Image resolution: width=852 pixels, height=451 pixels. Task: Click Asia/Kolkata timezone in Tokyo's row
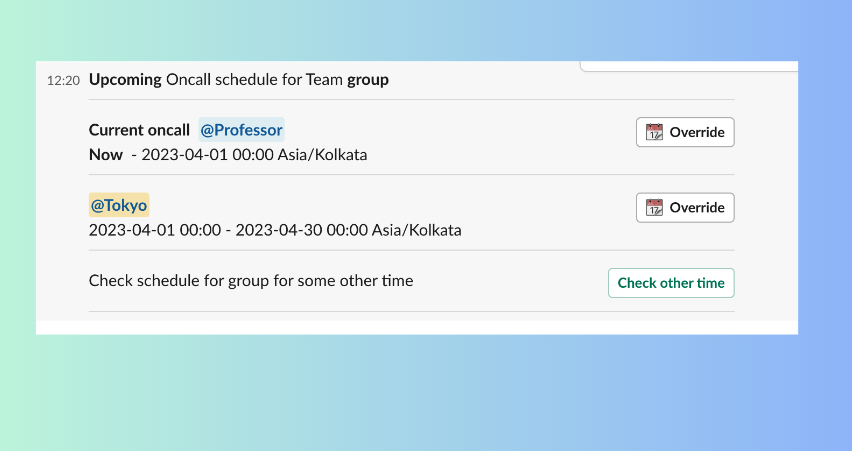click(x=416, y=230)
